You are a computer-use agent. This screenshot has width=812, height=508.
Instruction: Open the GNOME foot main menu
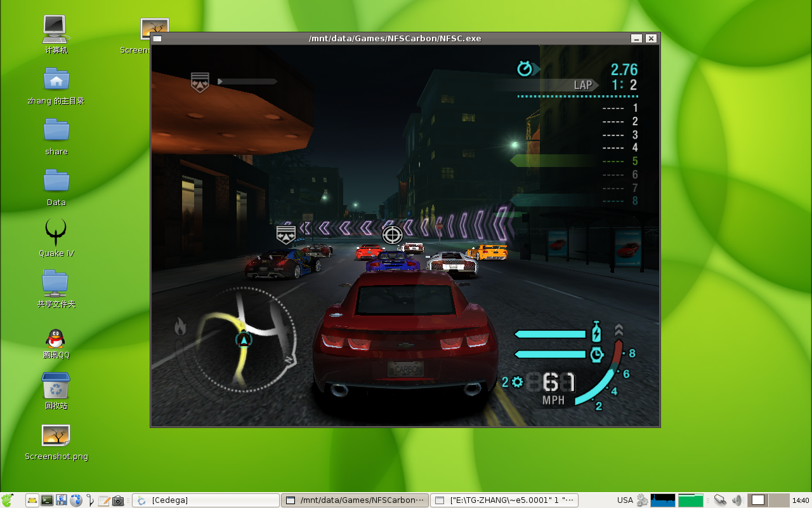pyautogui.click(x=8, y=500)
